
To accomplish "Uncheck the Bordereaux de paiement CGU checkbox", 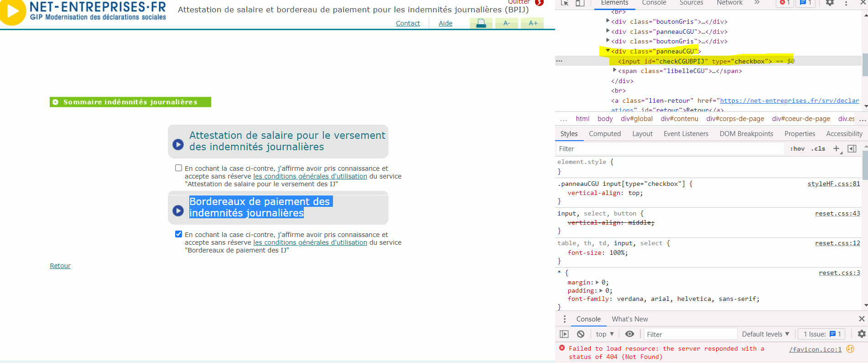I will [179, 234].
